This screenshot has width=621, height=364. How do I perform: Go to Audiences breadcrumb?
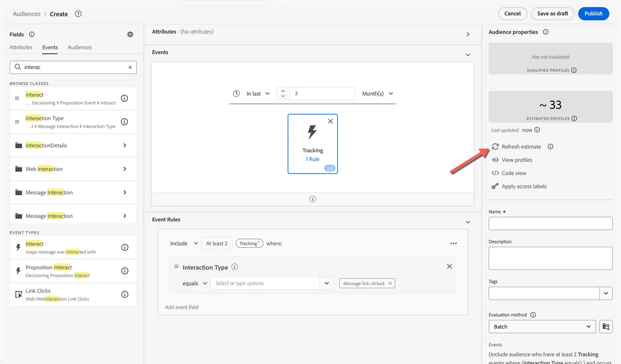(26, 14)
